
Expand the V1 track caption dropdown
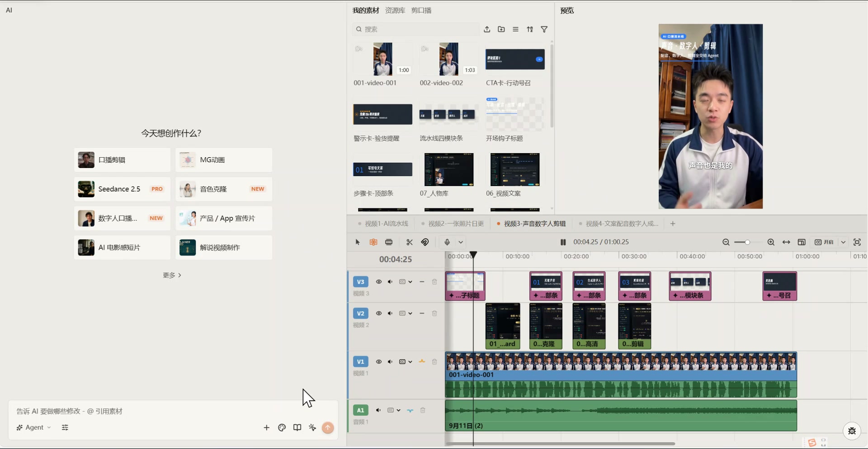coord(410,362)
